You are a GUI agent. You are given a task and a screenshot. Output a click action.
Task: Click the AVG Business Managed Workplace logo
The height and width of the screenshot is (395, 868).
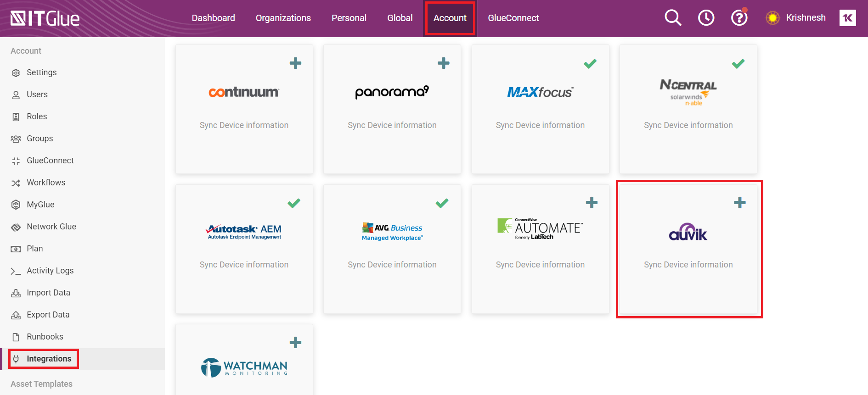(392, 232)
